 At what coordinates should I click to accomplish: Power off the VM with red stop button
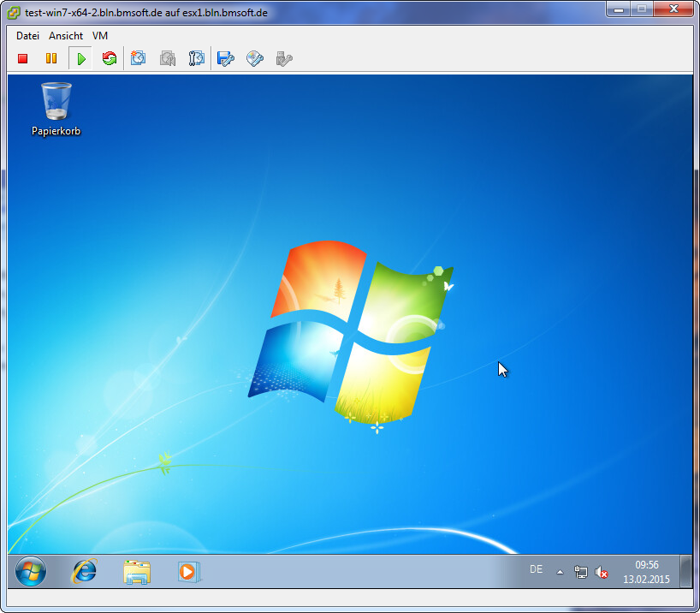coord(23,58)
